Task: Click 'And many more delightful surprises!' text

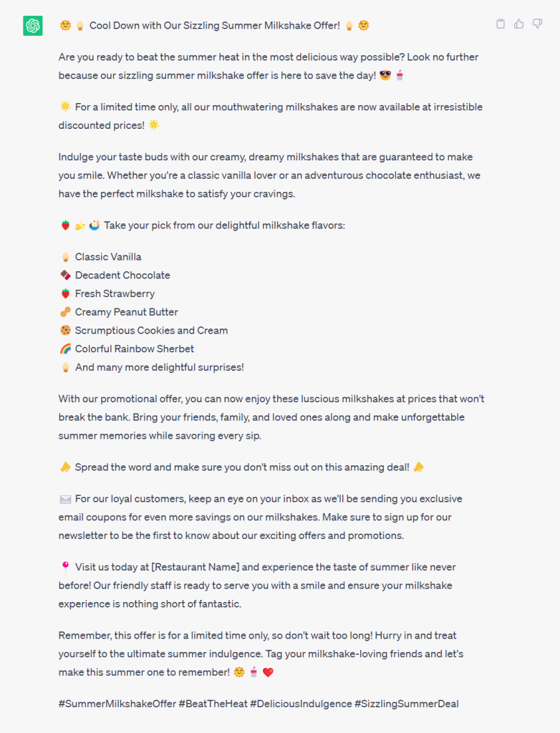Action: click(x=159, y=367)
